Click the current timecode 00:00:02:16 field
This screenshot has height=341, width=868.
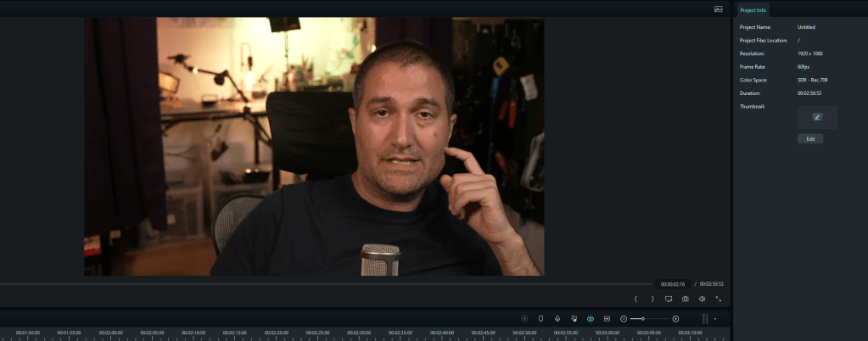point(673,284)
